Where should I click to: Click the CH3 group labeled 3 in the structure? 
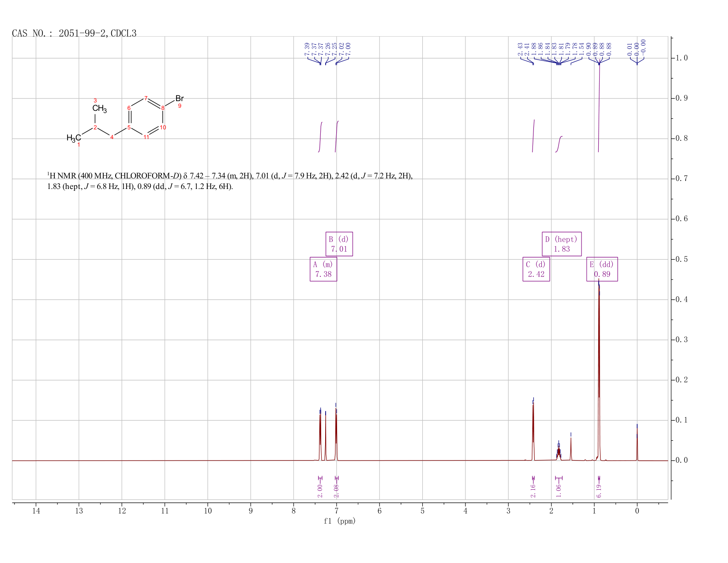[99, 109]
